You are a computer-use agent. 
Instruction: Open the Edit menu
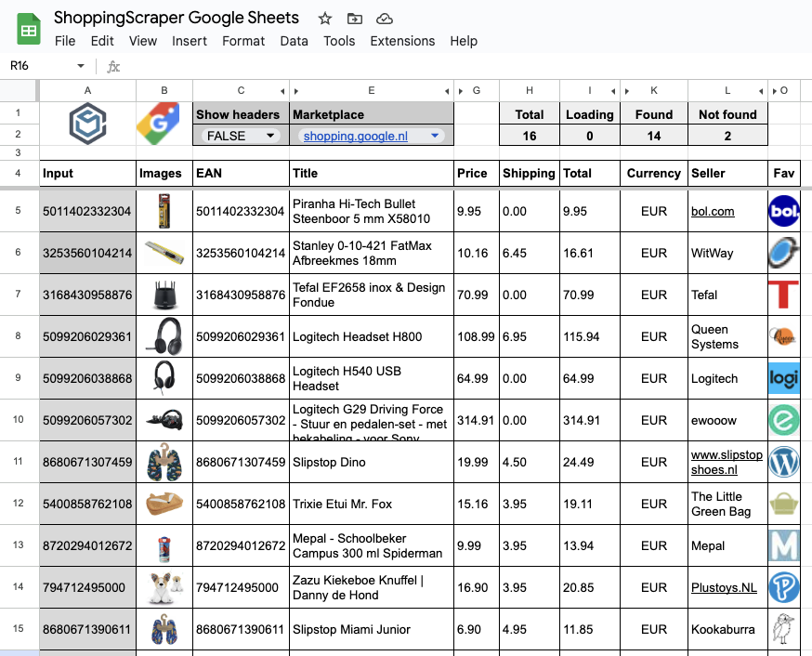(x=102, y=41)
